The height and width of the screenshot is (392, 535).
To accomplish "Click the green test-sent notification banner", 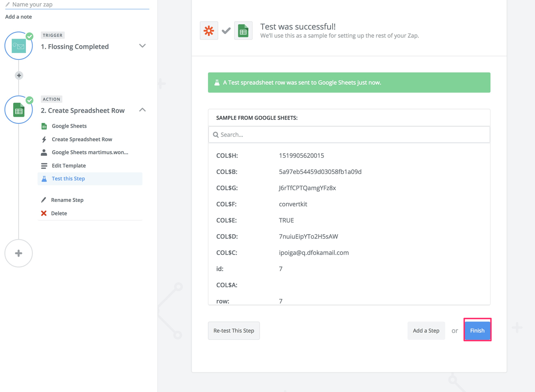I will point(349,82).
